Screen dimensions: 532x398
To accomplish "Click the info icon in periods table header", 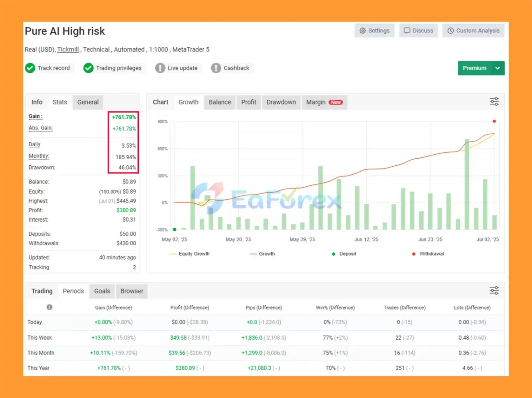I will click(x=49, y=307).
